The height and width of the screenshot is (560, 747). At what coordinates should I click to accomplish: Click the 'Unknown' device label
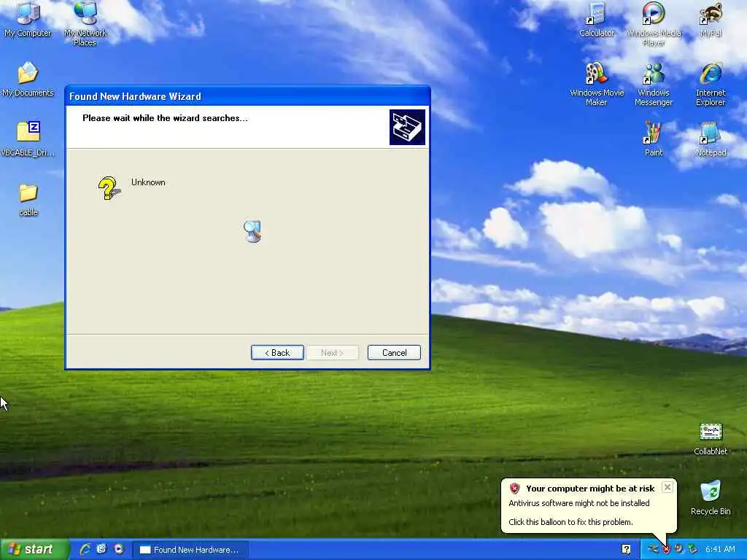(148, 182)
